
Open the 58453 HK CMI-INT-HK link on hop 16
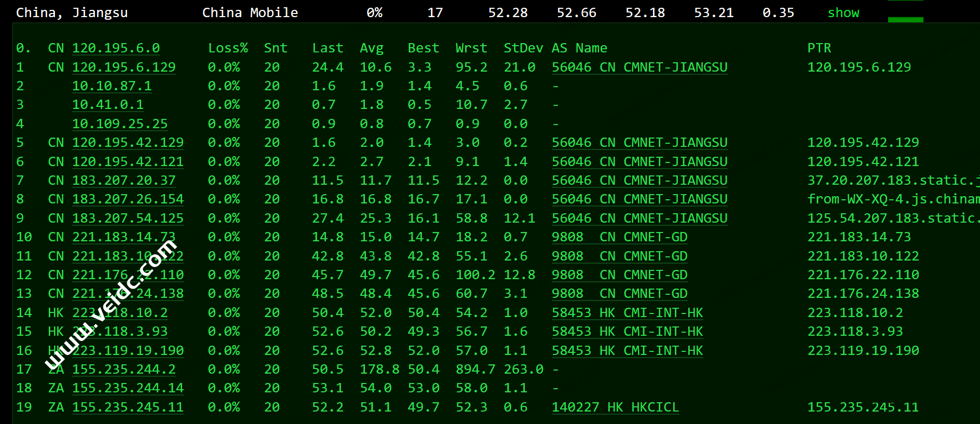[x=628, y=351]
